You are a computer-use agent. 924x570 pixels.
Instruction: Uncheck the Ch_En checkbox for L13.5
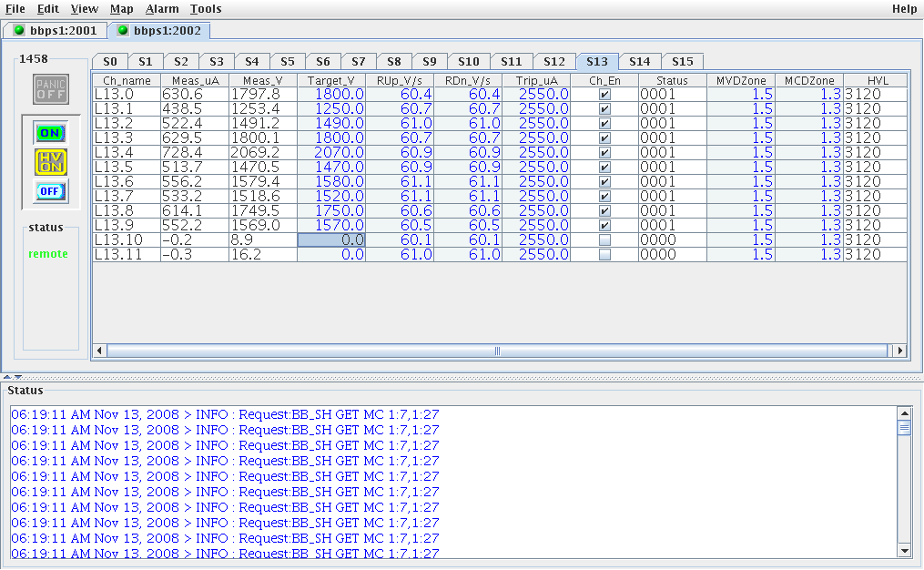pyautogui.click(x=604, y=168)
